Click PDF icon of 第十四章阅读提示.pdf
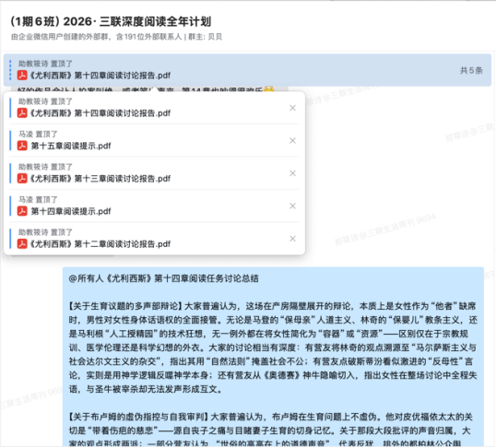This screenshot has width=497, height=448. pos(22,211)
